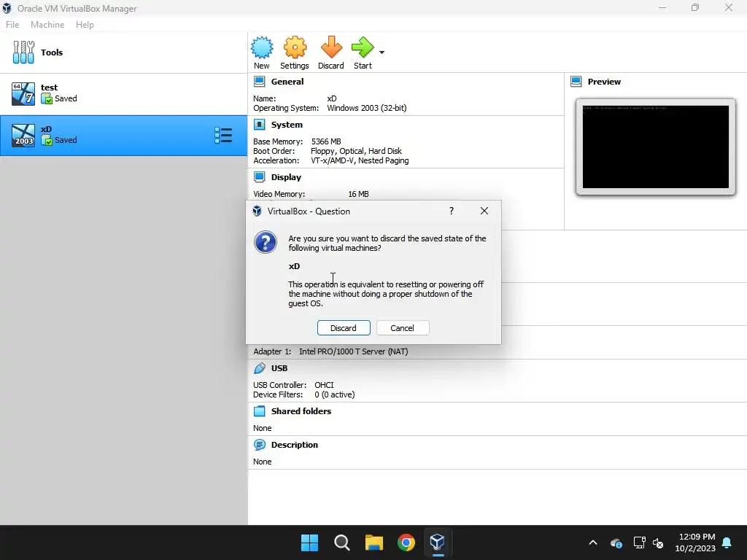
Task: Click the System section header
Action: [287, 125]
